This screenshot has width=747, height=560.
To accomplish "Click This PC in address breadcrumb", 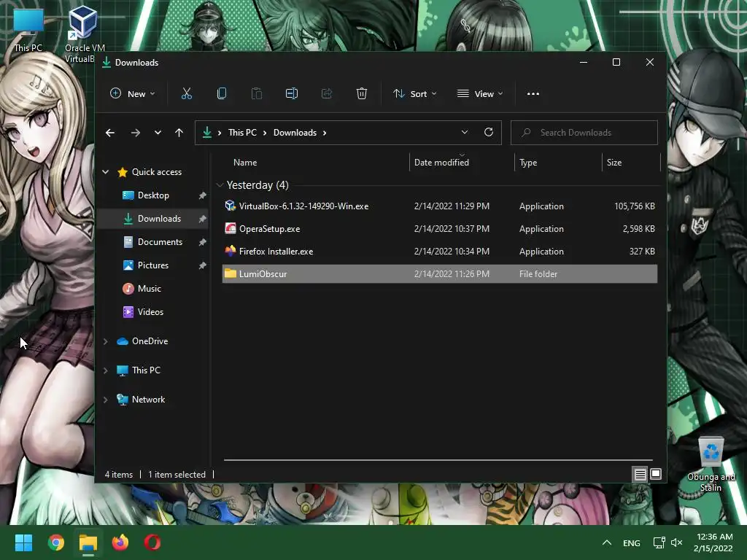I will tap(242, 133).
